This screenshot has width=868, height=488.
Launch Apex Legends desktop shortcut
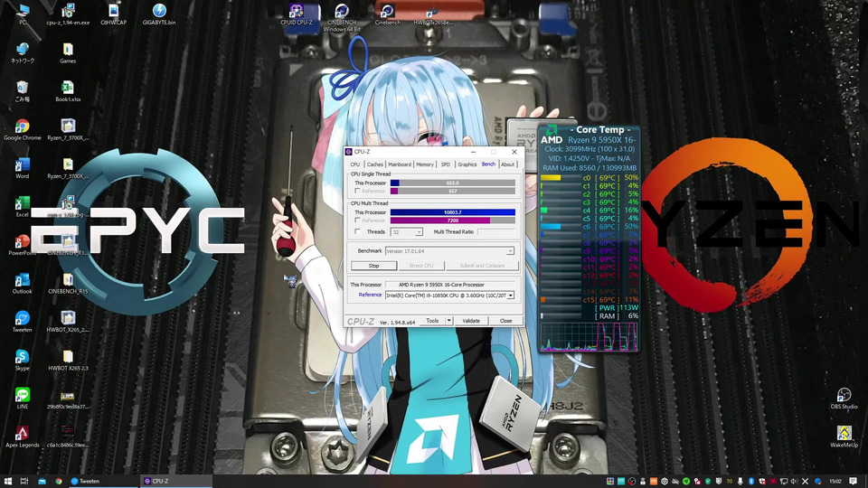23,436
